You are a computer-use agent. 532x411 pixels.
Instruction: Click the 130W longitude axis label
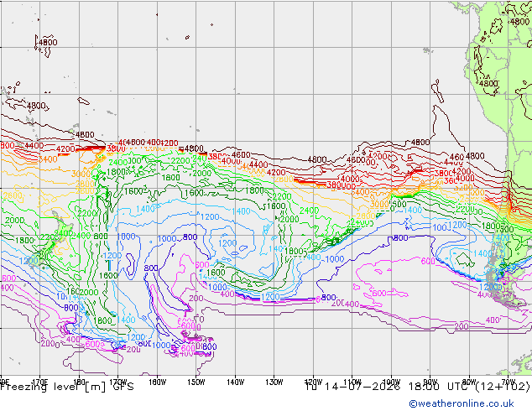pyautogui.click(x=274, y=382)
